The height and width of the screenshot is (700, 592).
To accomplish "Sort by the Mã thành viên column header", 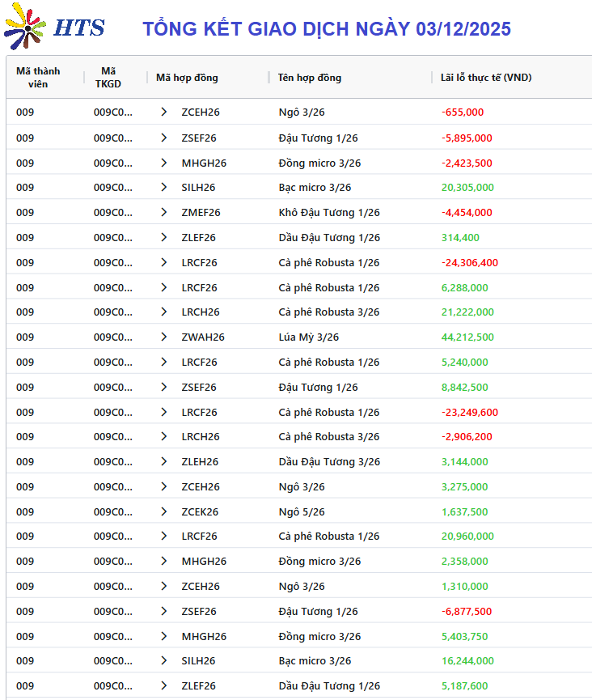I will [x=38, y=78].
